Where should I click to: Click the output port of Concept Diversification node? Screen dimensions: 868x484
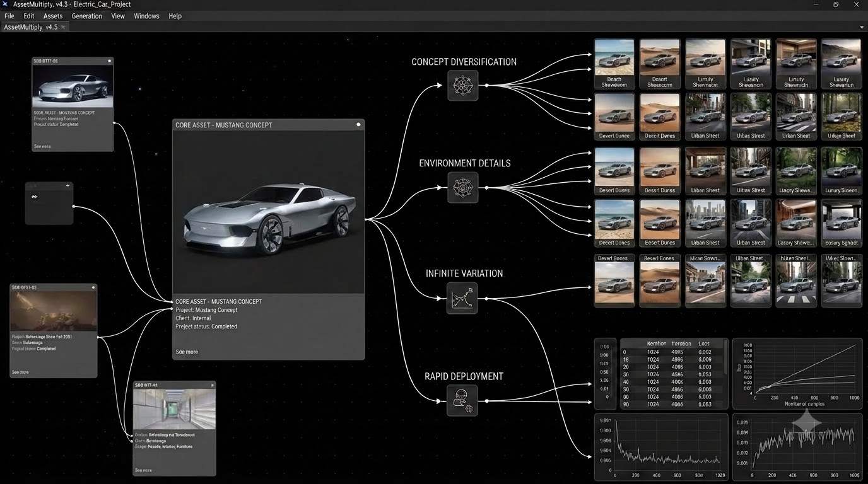[x=486, y=85]
